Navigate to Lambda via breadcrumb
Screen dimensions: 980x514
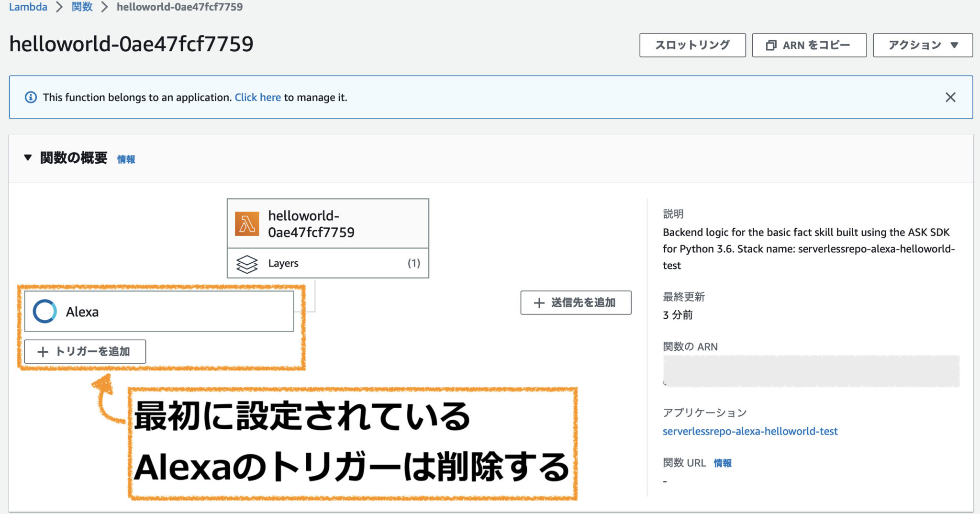click(28, 7)
